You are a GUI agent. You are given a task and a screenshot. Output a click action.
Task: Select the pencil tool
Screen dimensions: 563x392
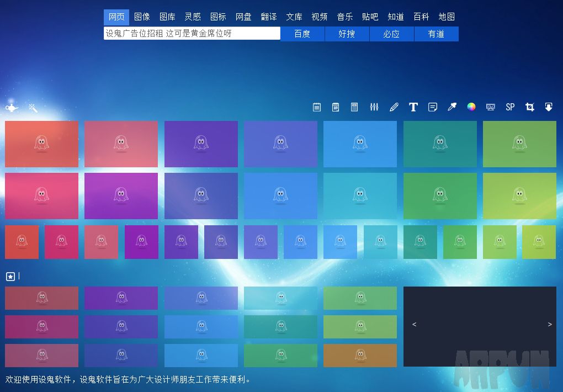coord(394,107)
